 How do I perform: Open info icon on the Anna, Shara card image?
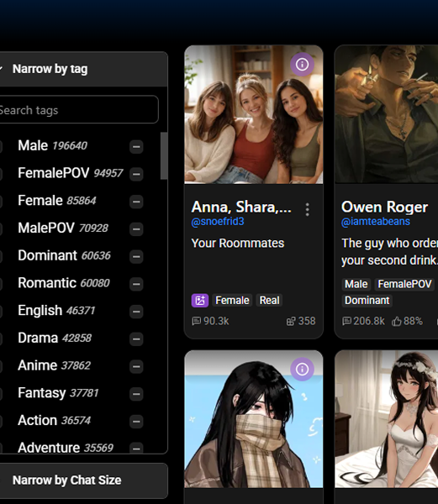tap(302, 65)
